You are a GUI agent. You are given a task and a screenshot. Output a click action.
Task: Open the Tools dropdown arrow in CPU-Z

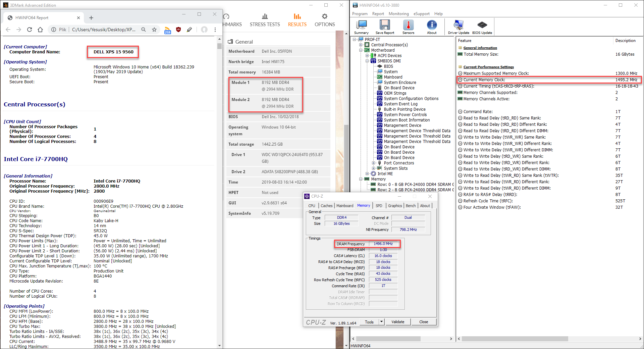pyautogui.click(x=381, y=322)
